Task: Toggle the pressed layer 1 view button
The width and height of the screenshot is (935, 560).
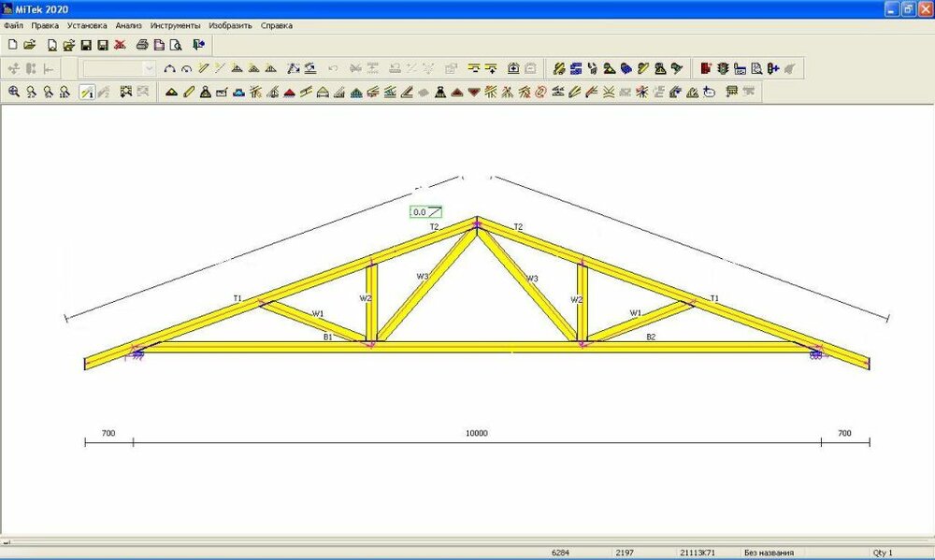Action: 86,92
